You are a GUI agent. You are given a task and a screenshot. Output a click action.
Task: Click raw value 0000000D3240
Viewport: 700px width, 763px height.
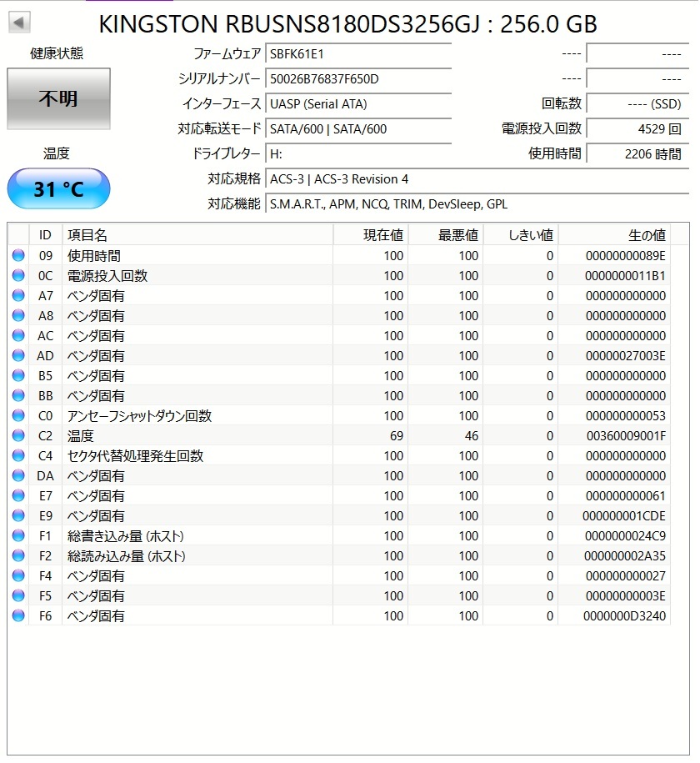point(624,615)
